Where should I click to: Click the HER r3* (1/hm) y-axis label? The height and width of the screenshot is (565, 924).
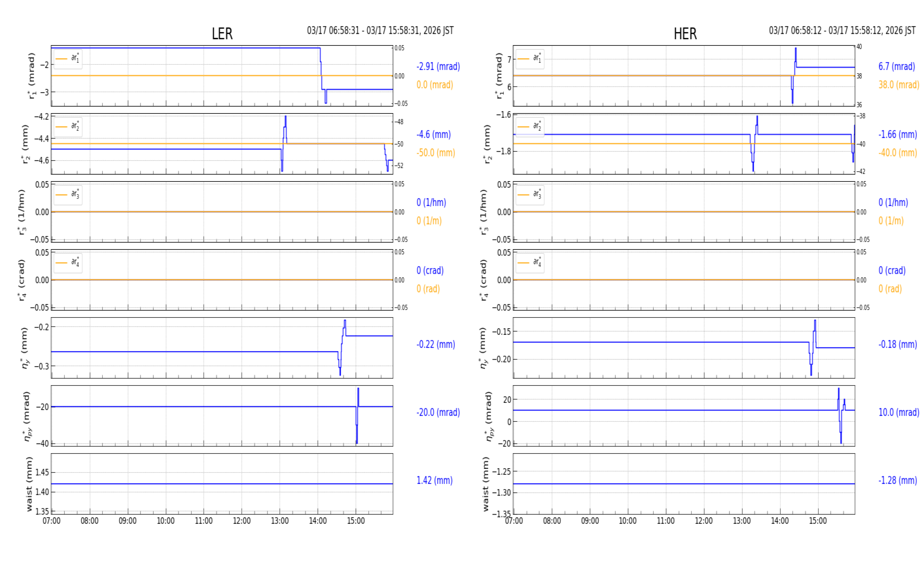tap(484, 212)
